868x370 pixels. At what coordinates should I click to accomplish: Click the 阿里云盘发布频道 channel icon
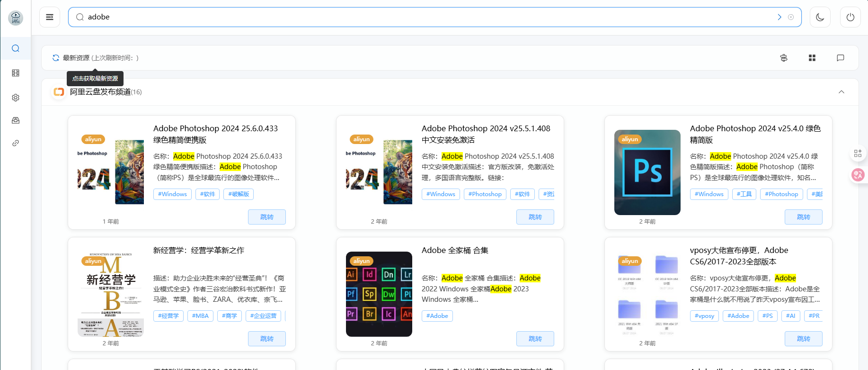click(59, 92)
